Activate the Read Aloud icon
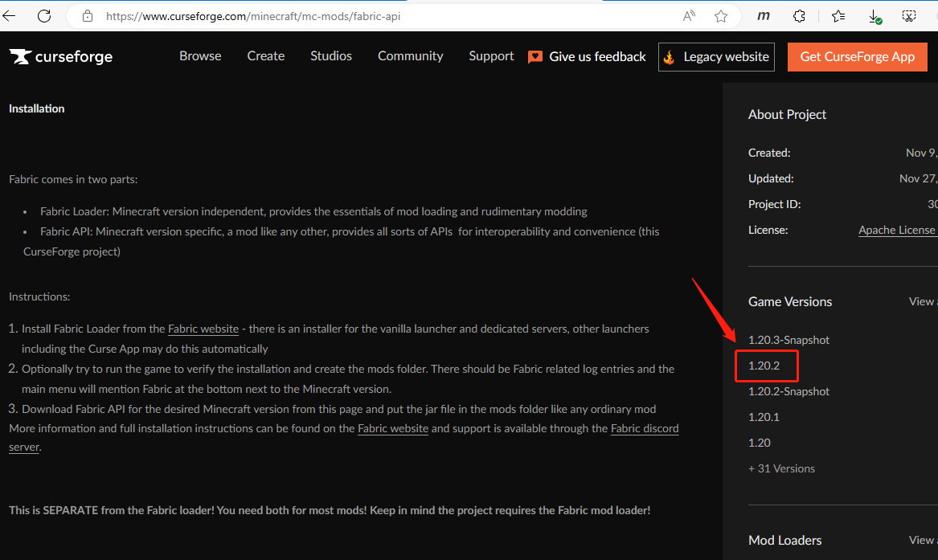Image resolution: width=938 pixels, height=560 pixels. coord(689,16)
